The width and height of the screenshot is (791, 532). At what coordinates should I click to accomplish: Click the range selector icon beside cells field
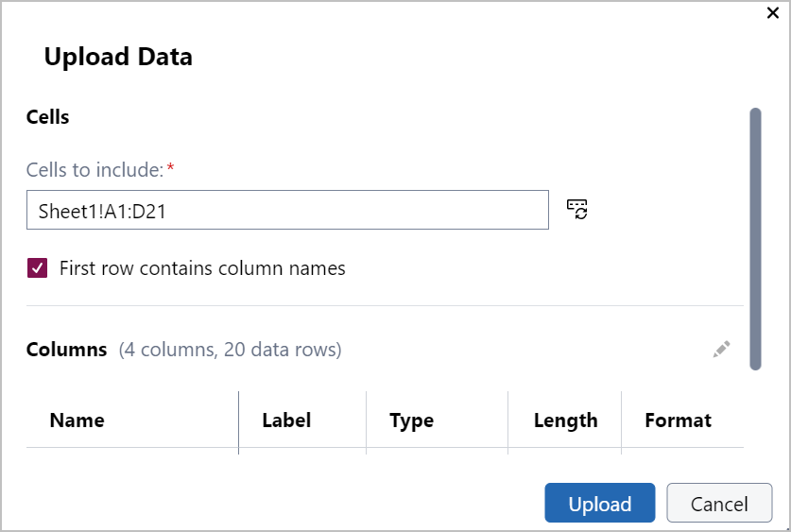coord(577,210)
